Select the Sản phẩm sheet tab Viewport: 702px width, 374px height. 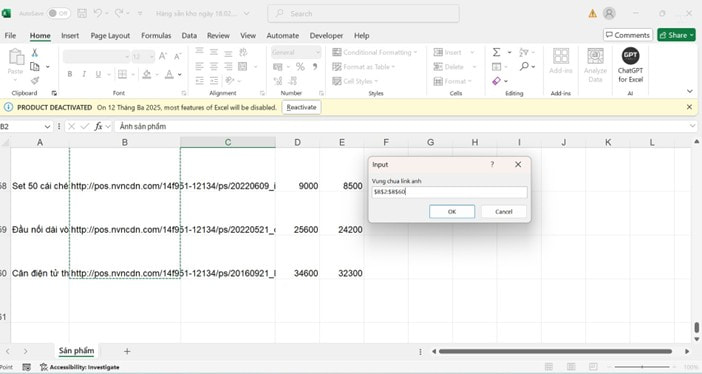[77, 351]
